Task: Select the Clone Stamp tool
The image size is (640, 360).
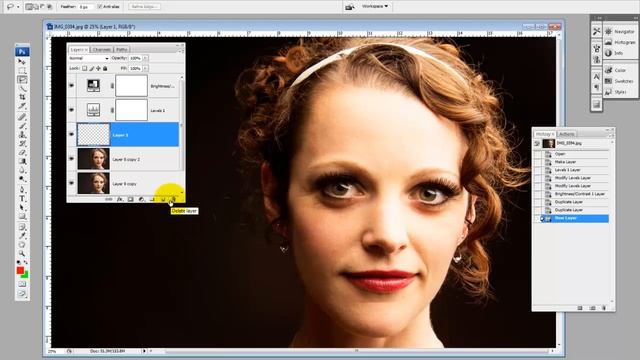Action: (x=22, y=135)
